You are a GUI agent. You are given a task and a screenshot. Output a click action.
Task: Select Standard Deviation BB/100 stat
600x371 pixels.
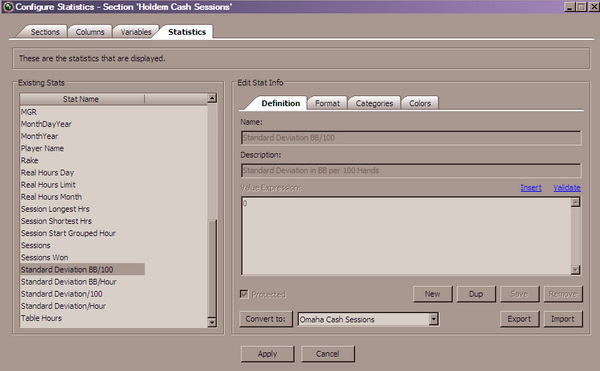point(82,270)
